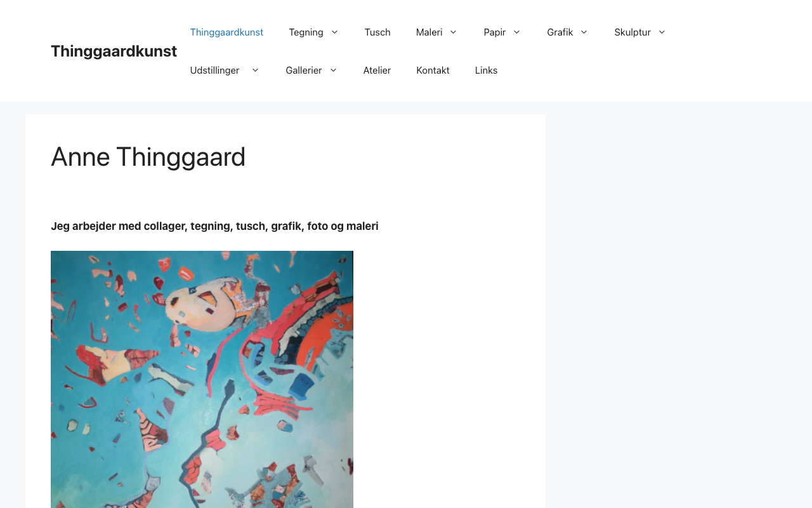The image size is (812, 508).
Task: Go to the Thinggaardkunst menu item
Action: click(226, 32)
